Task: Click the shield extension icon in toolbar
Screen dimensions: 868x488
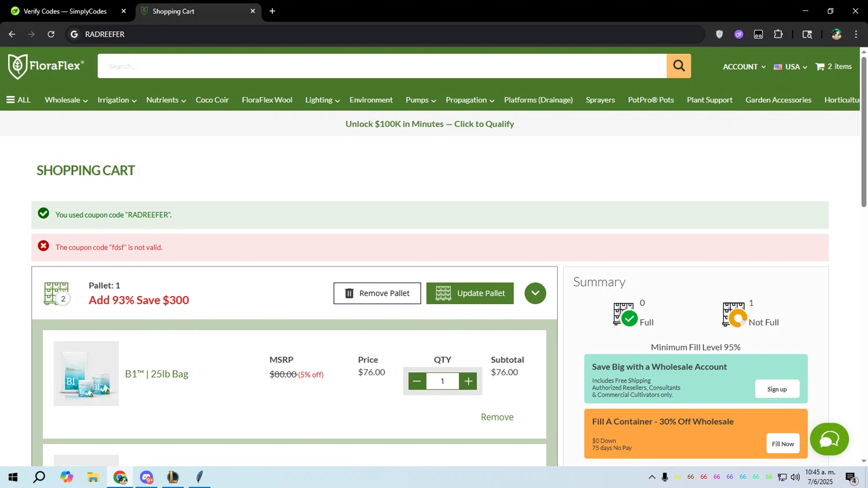Action: pos(719,34)
